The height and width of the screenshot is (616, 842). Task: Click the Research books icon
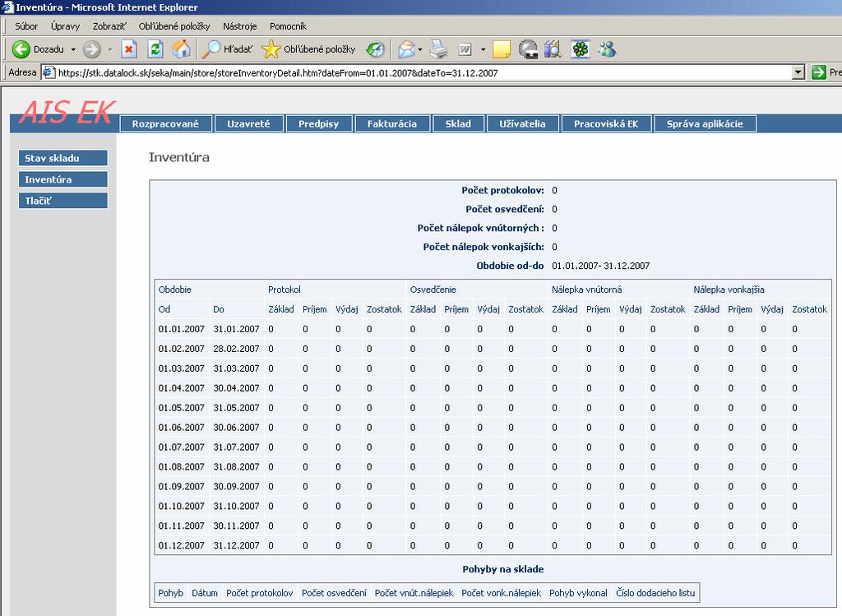tap(553, 49)
